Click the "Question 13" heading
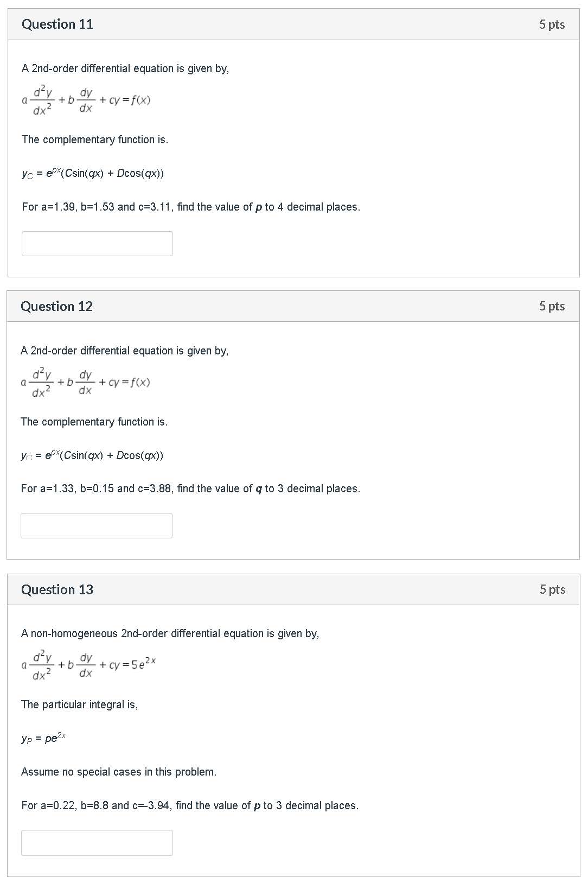The height and width of the screenshot is (889, 588). pyautogui.click(x=57, y=589)
